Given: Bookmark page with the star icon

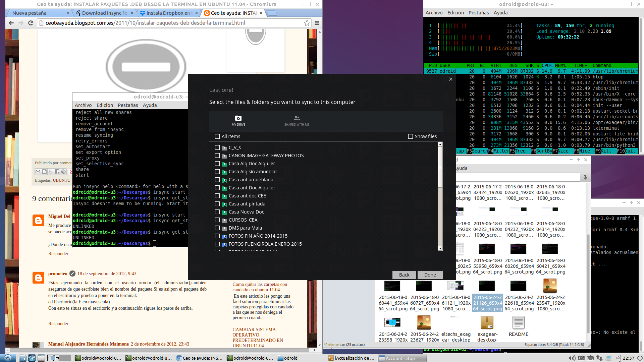Looking at the screenshot, I should tap(307, 23).
